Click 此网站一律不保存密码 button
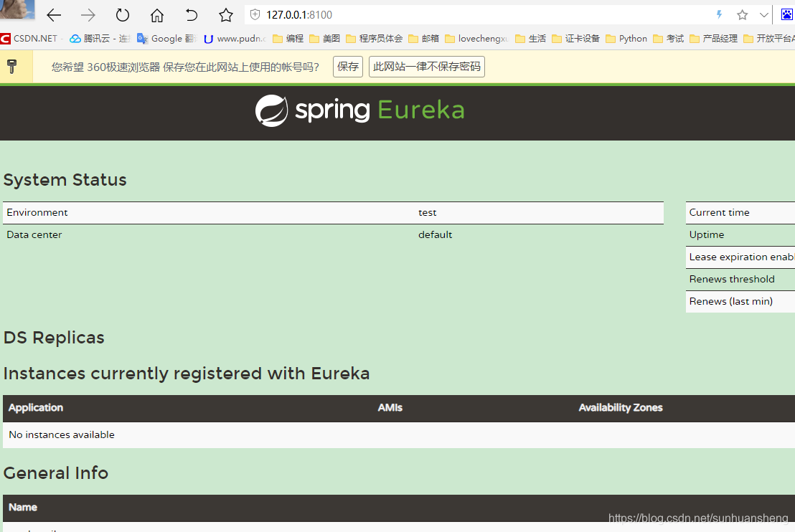Image resolution: width=795 pixels, height=532 pixels. pos(426,66)
